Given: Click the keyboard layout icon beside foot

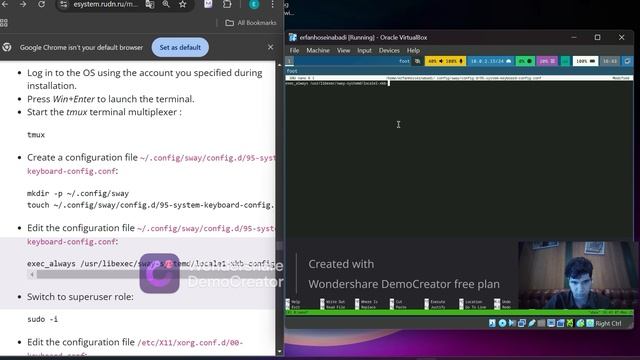Looking at the screenshot, I should point(417,61).
